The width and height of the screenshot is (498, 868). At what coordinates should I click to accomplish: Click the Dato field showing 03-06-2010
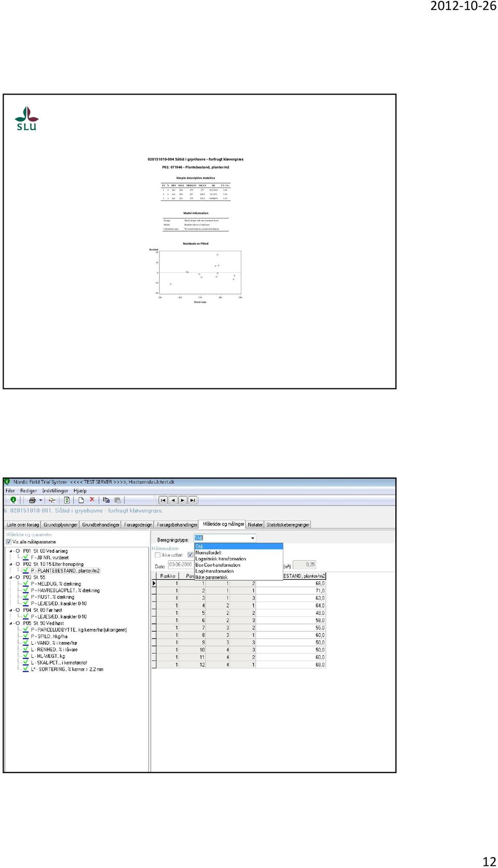point(181,565)
